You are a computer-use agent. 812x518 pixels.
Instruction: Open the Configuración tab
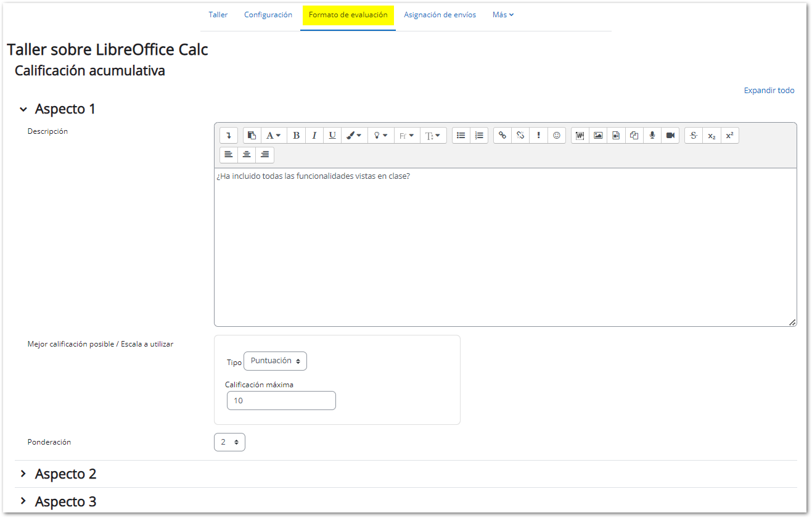point(268,15)
